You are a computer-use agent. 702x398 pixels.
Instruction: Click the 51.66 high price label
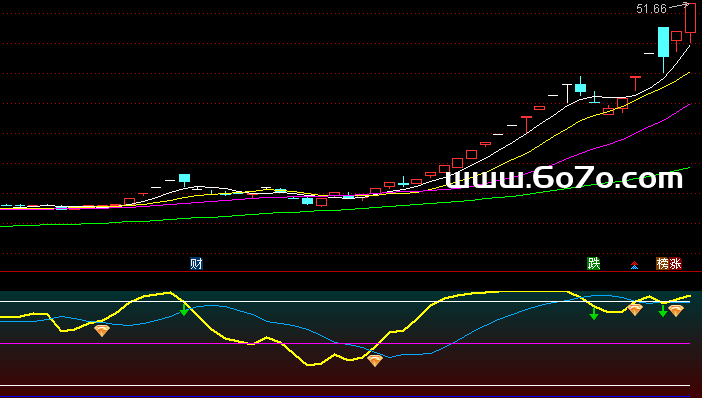tap(651, 9)
